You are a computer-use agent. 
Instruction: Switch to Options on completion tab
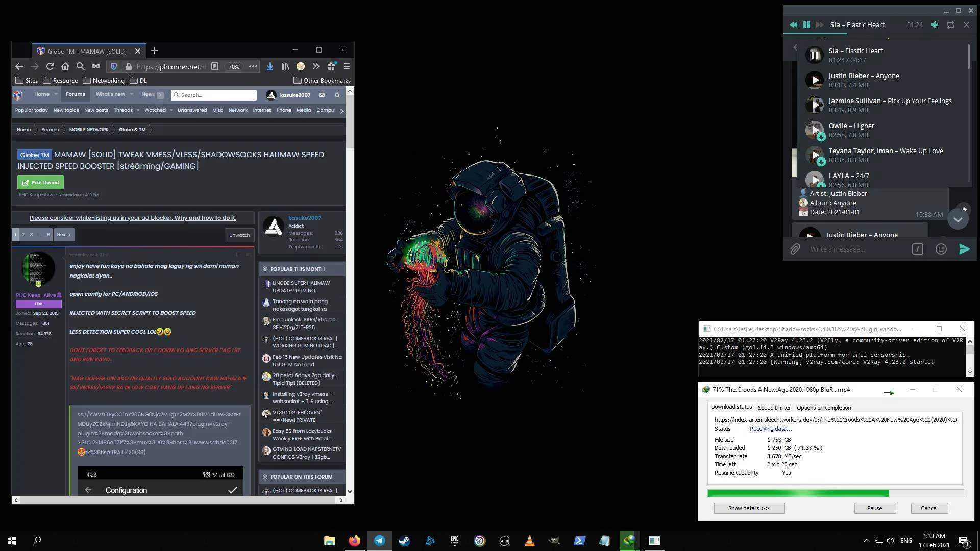point(823,408)
